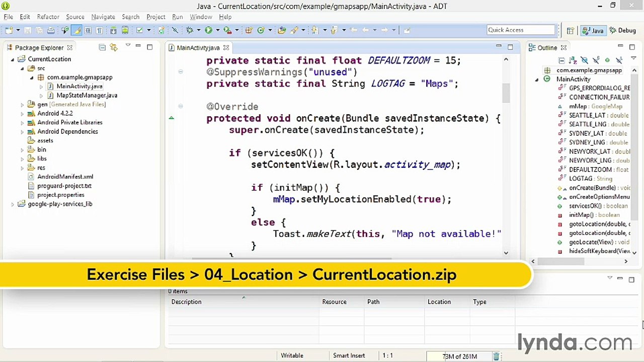Select the Outline view tab
The height and width of the screenshot is (362, 644).
[547, 48]
